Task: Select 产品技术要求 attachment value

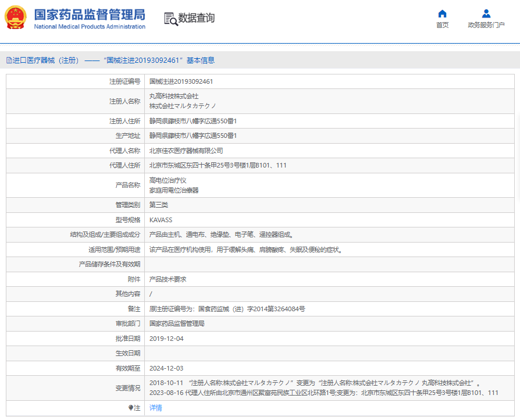Action: coord(168,279)
